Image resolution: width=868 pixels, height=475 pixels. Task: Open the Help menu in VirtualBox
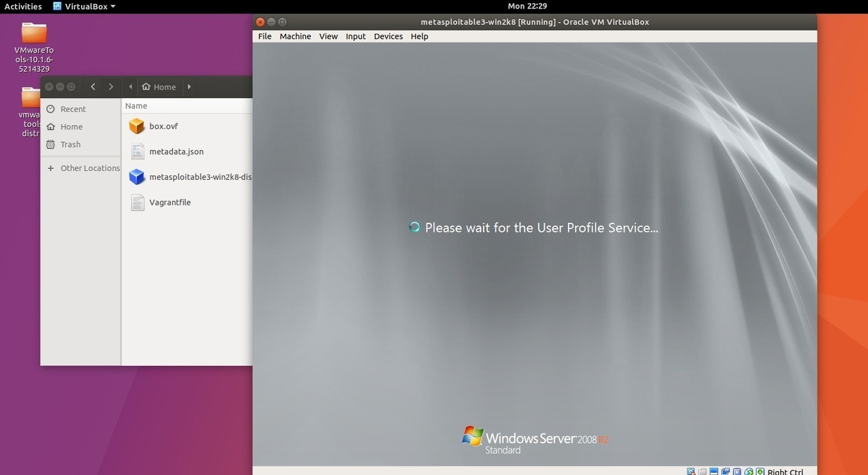click(x=419, y=36)
